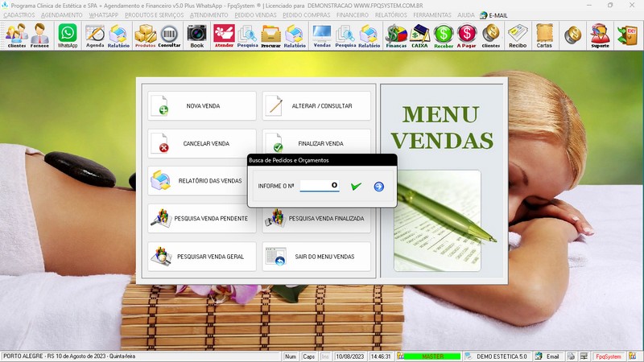Open the AJUDA menu
Image resolution: width=644 pixels, height=362 pixels.
click(466, 15)
